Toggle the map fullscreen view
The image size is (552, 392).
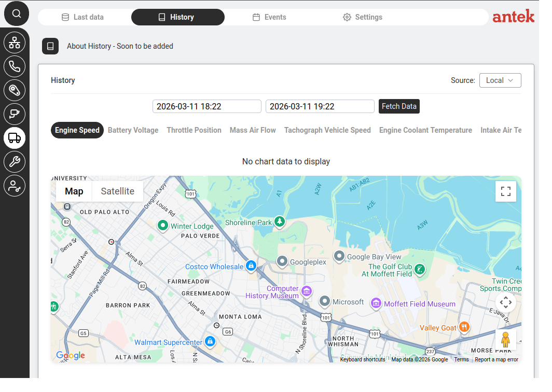[505, 191]
